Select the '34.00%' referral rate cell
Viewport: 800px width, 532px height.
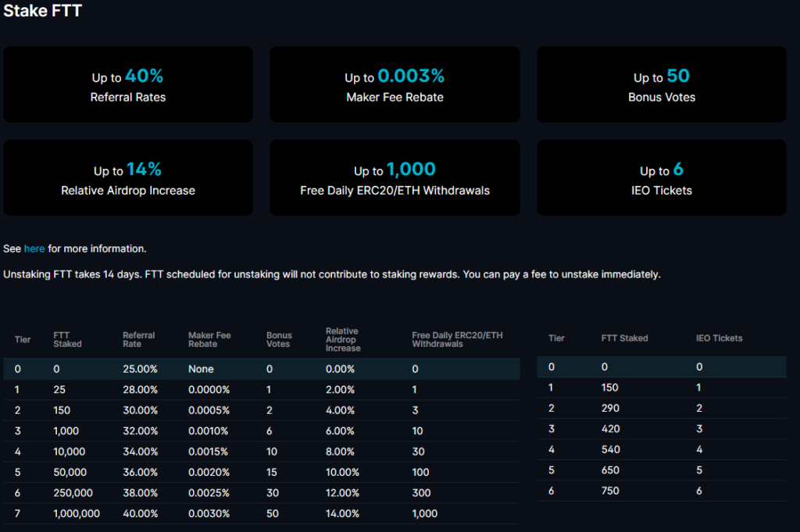coord(140,452)
